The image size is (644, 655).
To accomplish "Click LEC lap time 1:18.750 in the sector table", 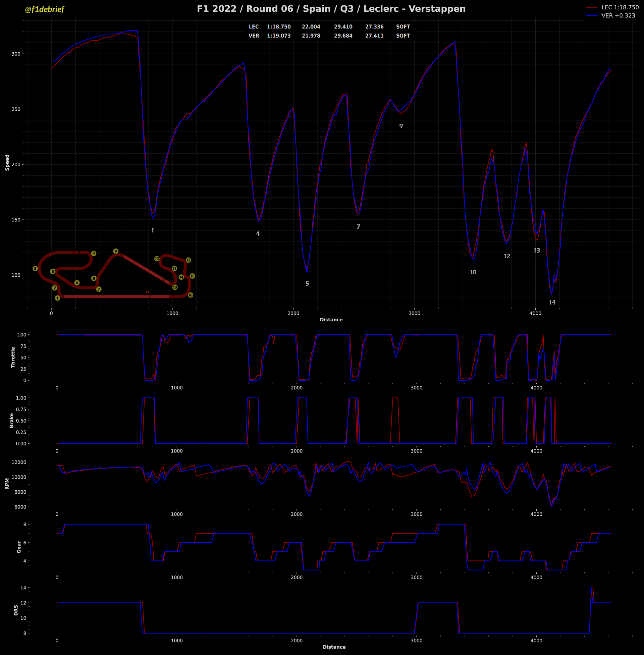I will click(x=279, y=27).
